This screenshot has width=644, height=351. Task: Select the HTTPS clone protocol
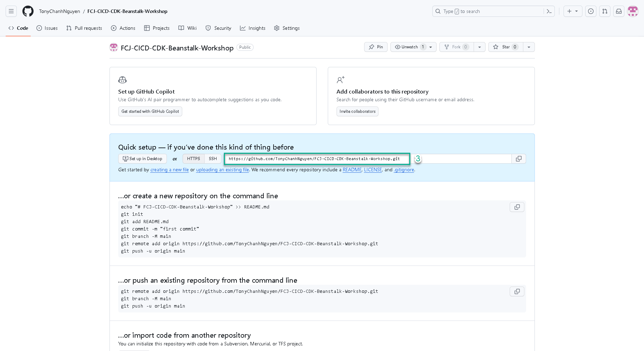coord(193,158)
